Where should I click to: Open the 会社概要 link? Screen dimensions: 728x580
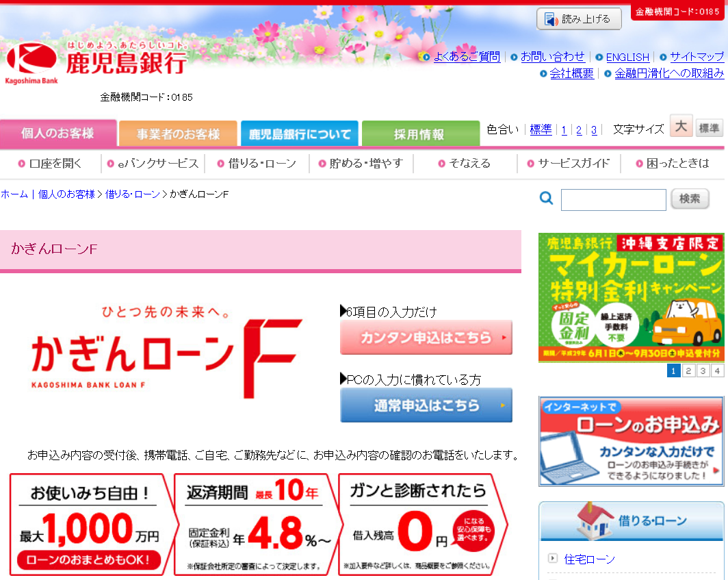pyautogui.click(x=571, y=73)
